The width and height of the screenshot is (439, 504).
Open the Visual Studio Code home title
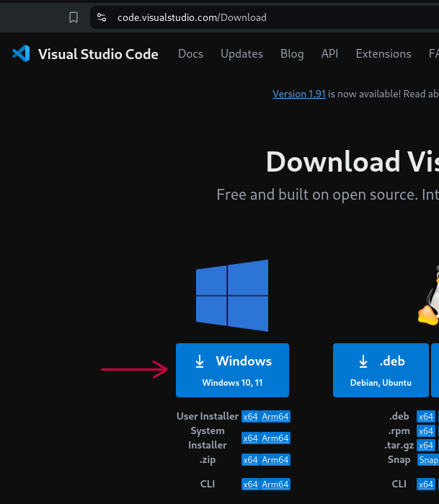click(98, 54)
